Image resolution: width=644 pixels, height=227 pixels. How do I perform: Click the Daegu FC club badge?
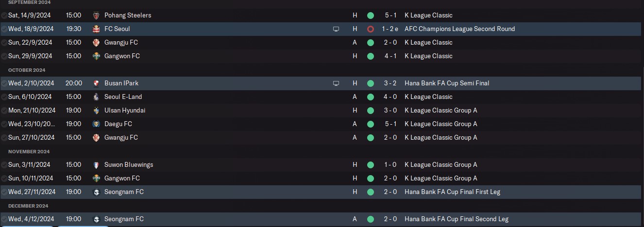tap(96, 124)
